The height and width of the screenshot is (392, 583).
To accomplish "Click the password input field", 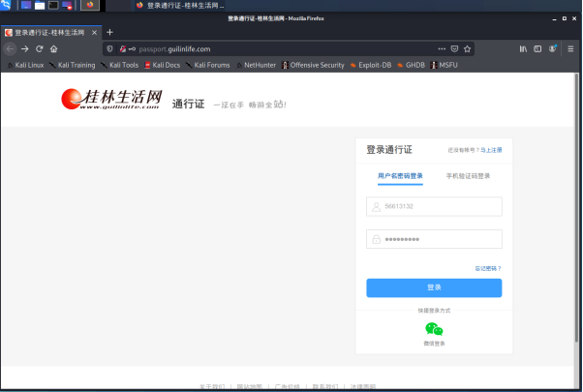I will [434, 239].
